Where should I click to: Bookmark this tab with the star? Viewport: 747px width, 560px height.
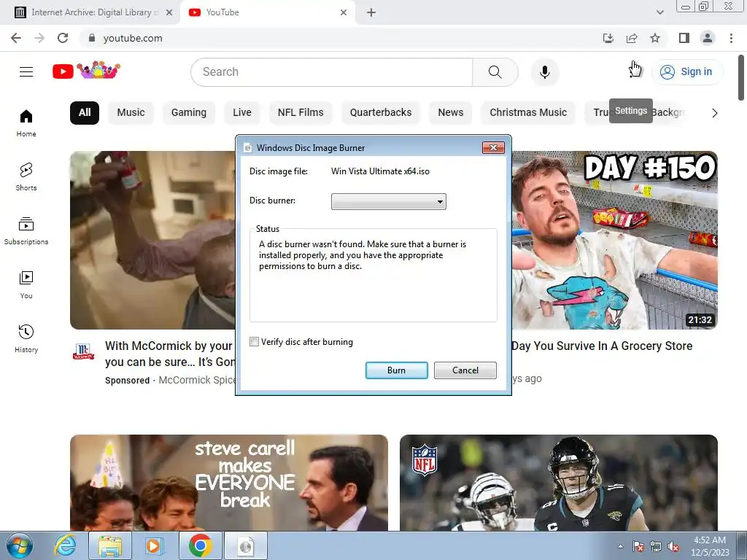(x=655, y=38)
